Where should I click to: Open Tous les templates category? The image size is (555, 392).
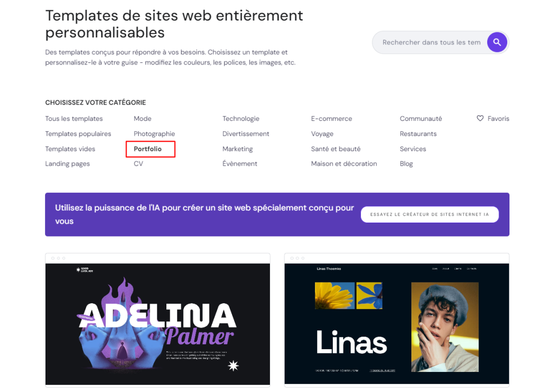74,119
